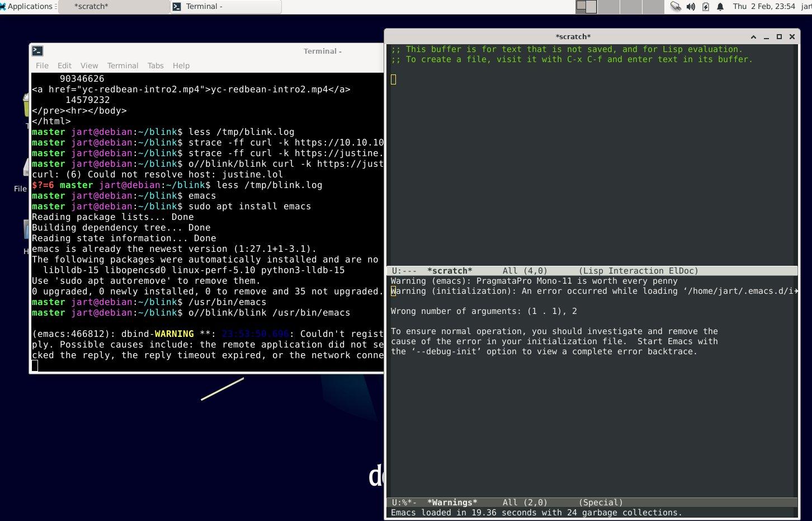Expand the Help menu in Terminal
The width and height of the screenshot is (812, 521).
pyautogui.click(x=181, y=65)
